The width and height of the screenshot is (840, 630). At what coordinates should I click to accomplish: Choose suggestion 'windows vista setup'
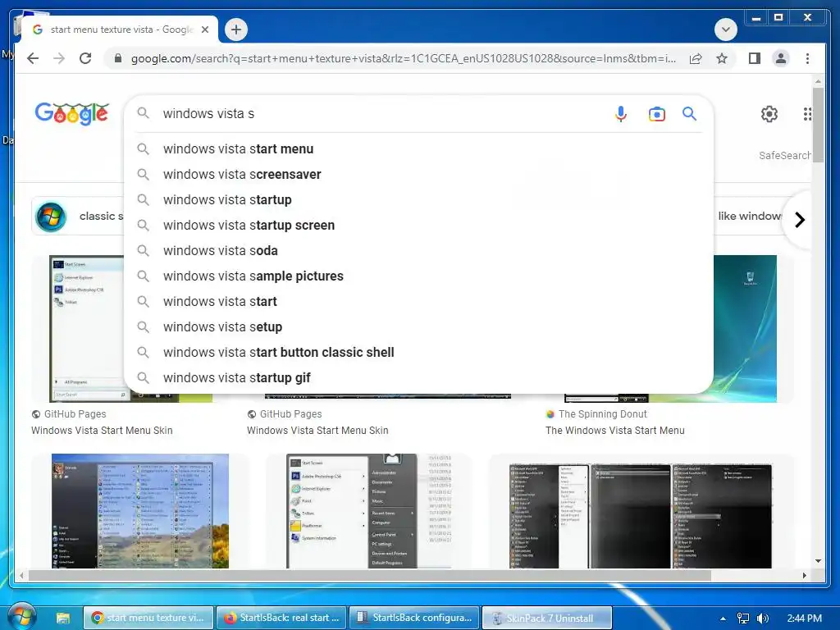pyautogui.click(x=418, y=326)
